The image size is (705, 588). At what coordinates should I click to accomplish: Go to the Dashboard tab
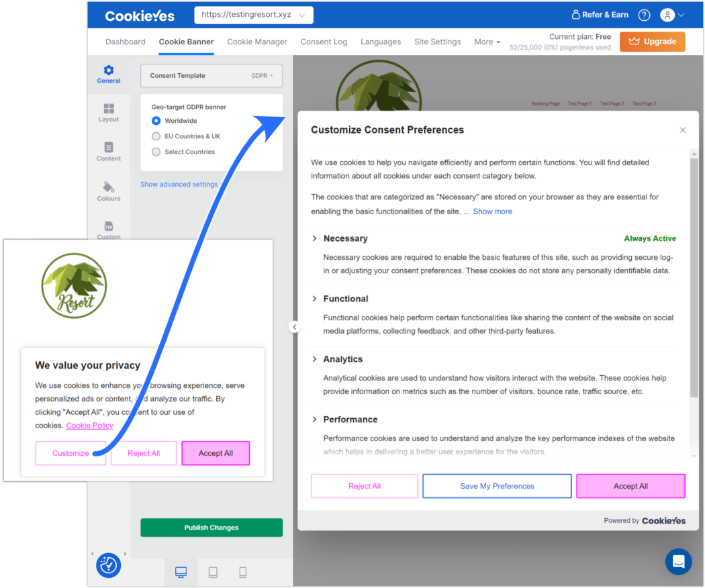point(125,42)
